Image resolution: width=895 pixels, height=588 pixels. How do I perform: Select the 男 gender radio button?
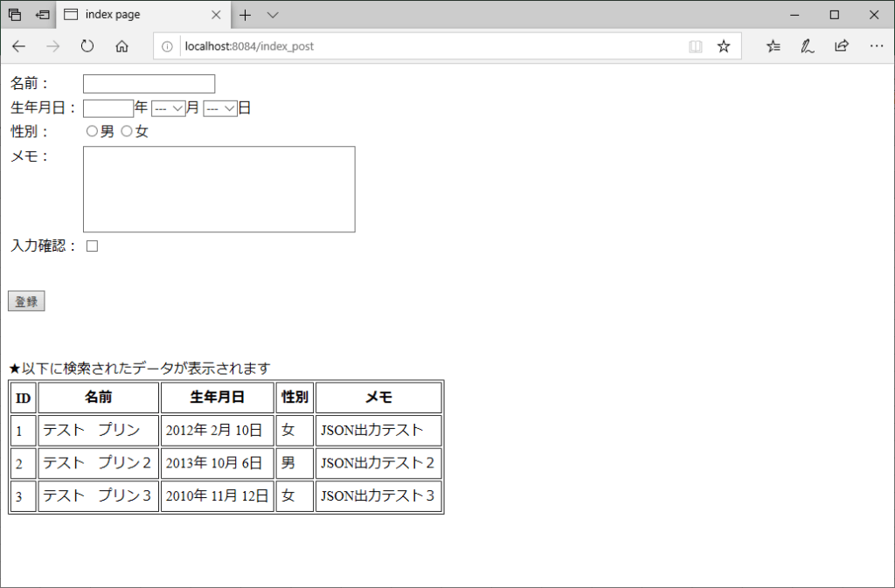pyautogui.click(x=92, y=131)
